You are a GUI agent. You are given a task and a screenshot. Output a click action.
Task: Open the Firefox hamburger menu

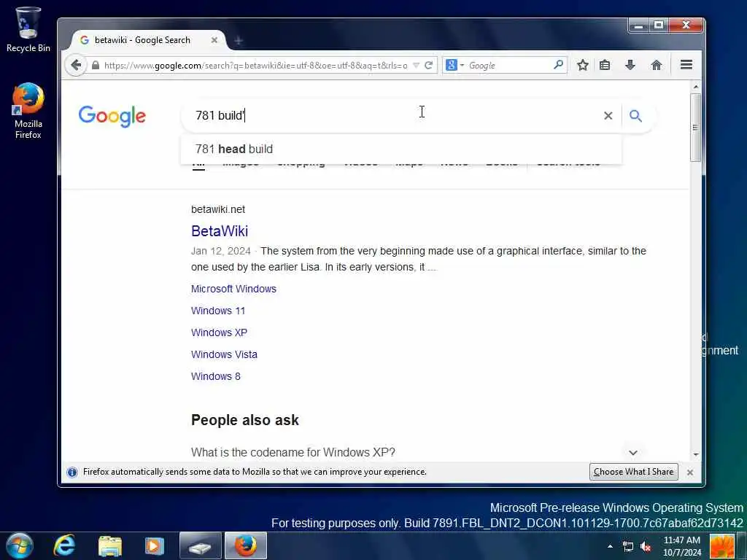point(686,65)
